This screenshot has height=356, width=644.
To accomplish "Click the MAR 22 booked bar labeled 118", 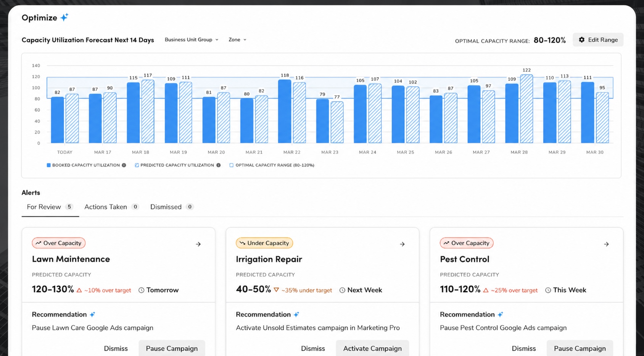I will tap(285, 112).
